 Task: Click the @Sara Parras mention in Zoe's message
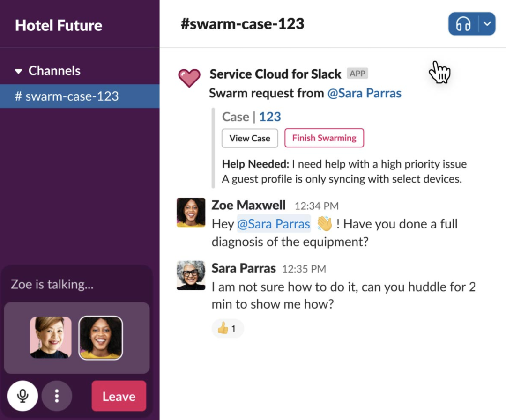(x=274, y=224)
